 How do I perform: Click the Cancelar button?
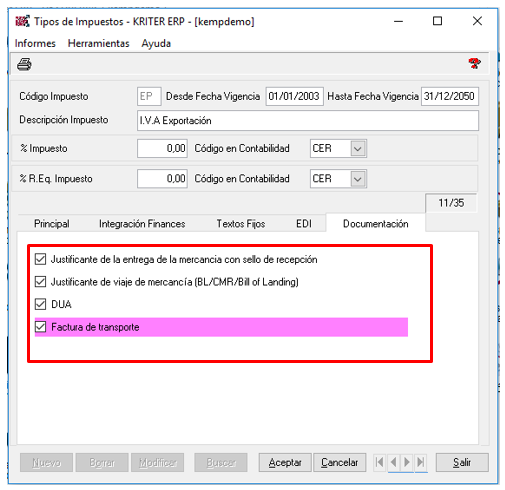tap(340, 462)
